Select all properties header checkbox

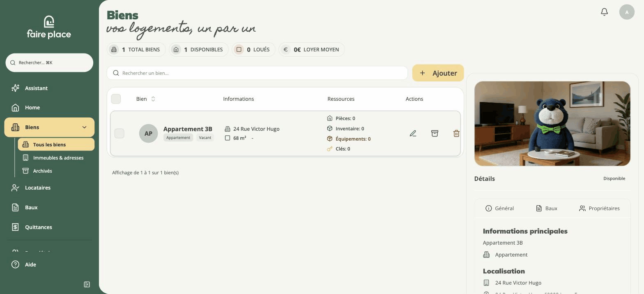point(116,99)
